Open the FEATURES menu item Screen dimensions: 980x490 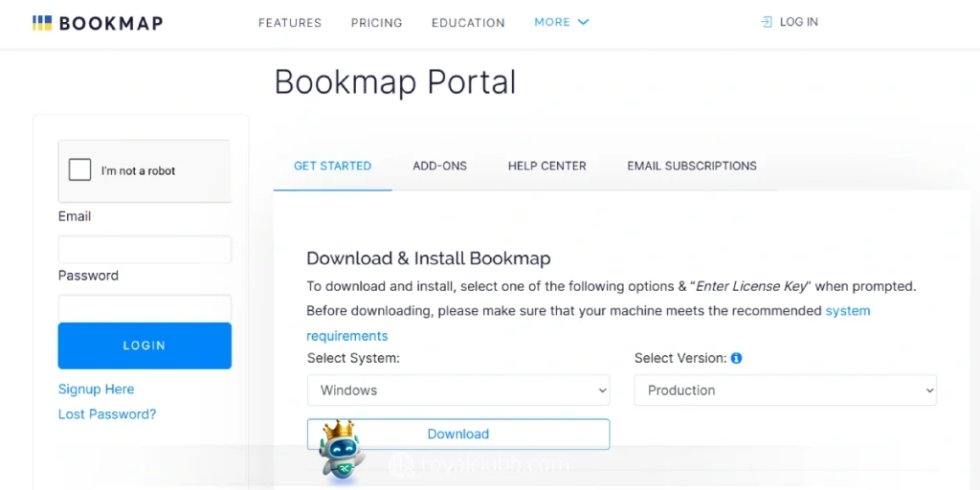tap(290, 23)
